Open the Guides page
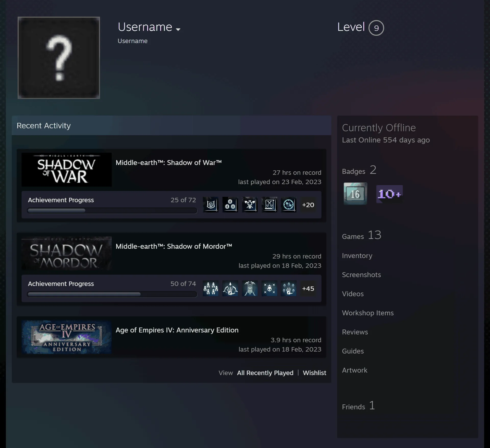490x448 pixels. [x=353, y=351]
